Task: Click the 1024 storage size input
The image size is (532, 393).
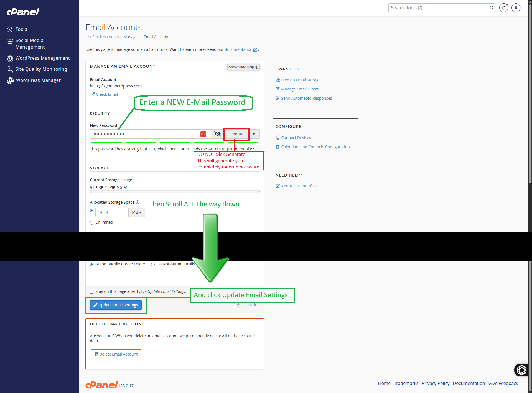Action: [x=112, y=212]
